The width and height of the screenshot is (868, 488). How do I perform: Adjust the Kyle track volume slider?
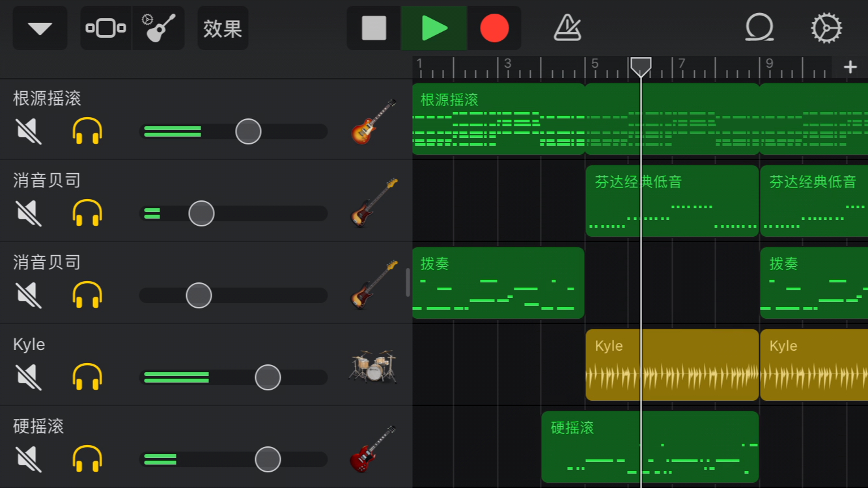point(268,377)
